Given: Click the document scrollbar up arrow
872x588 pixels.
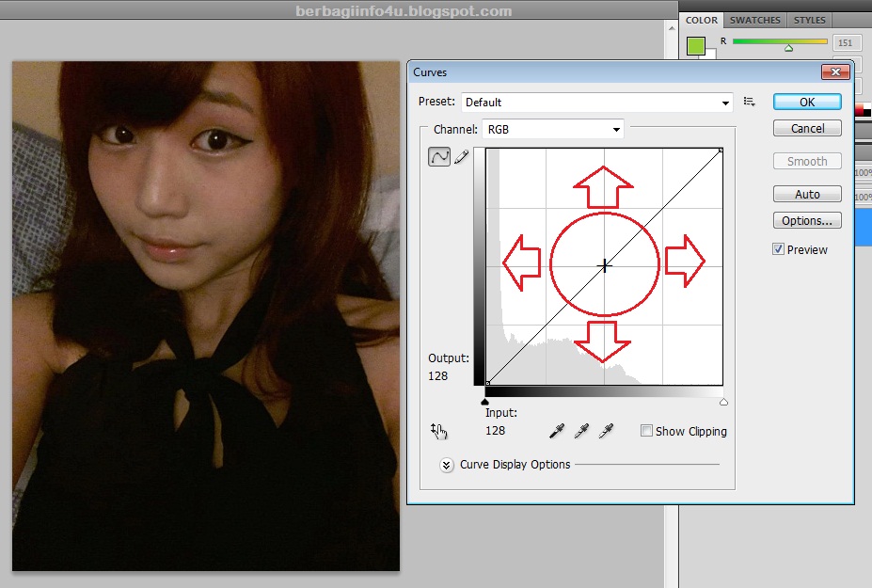Looking at the screenshot, I should coord(672,27).
